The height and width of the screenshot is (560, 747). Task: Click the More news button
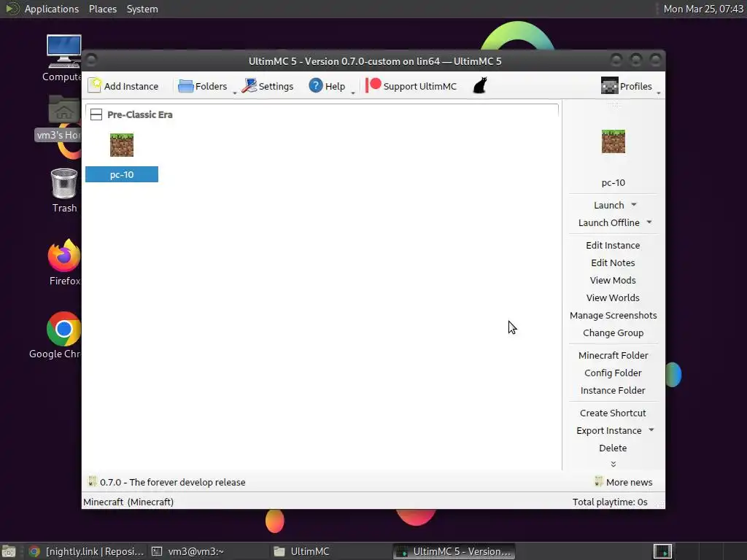click(x=624, y=482)
